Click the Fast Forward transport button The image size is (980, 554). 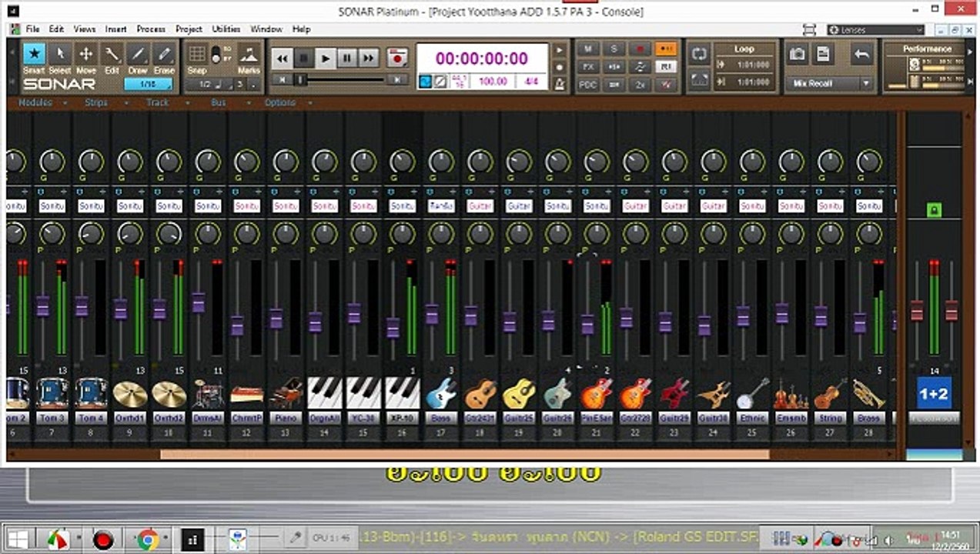point(369,58)
